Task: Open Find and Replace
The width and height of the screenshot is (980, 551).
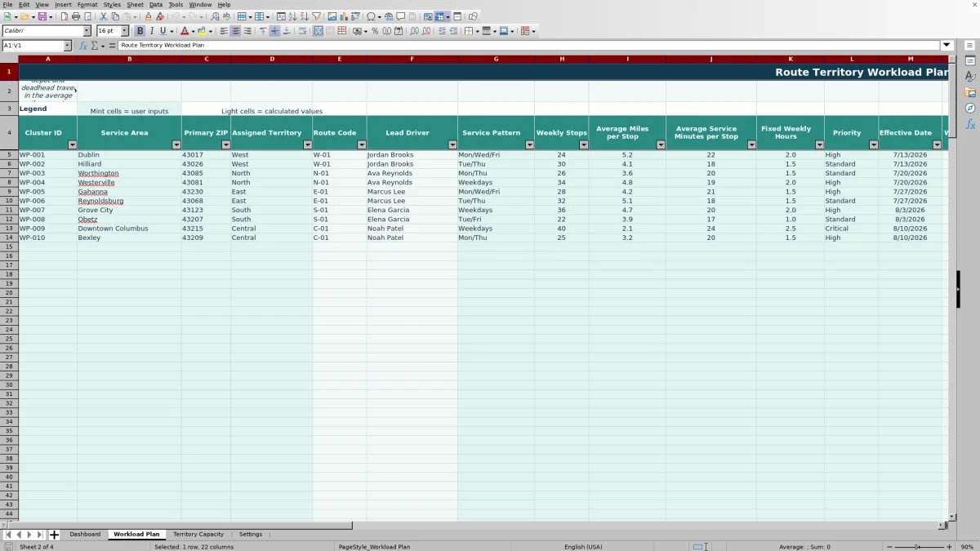Action: pos(215,16)
